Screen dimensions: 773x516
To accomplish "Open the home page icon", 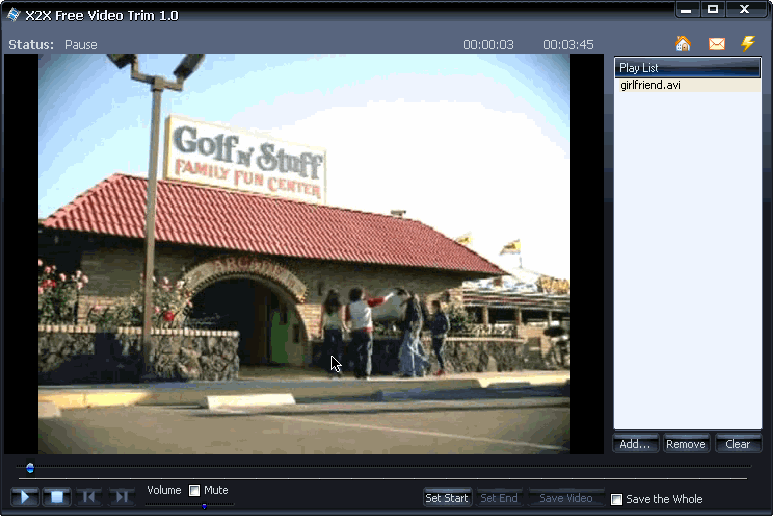I will 683,44.
